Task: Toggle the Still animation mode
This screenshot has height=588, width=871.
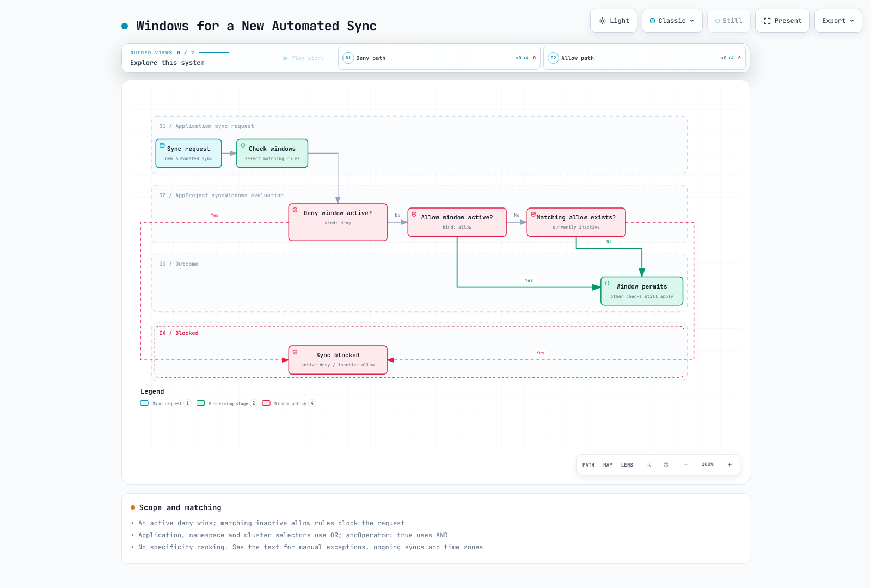Action: [729, 21]
